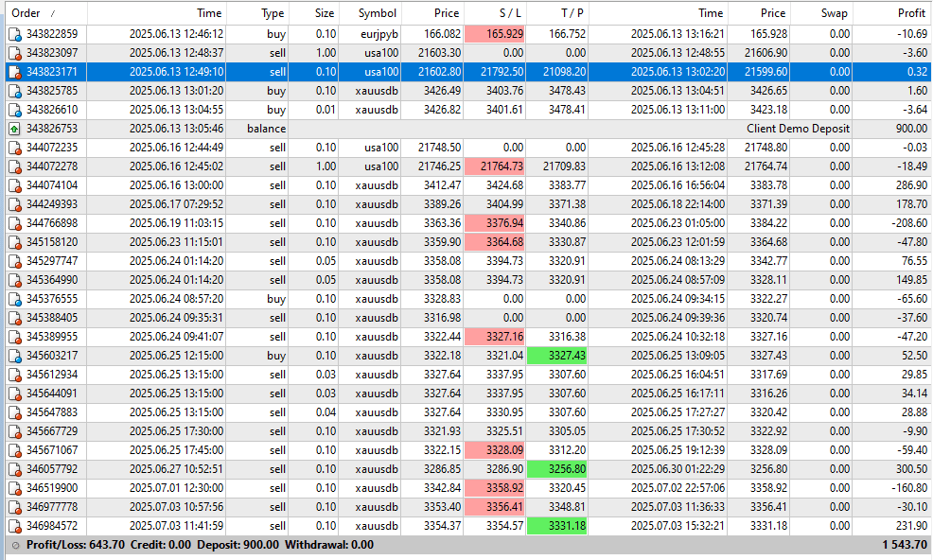The height and width of the screenshot is (560, 933).
Task: Click the order icon for 344074104
Action: click(15, 185)
